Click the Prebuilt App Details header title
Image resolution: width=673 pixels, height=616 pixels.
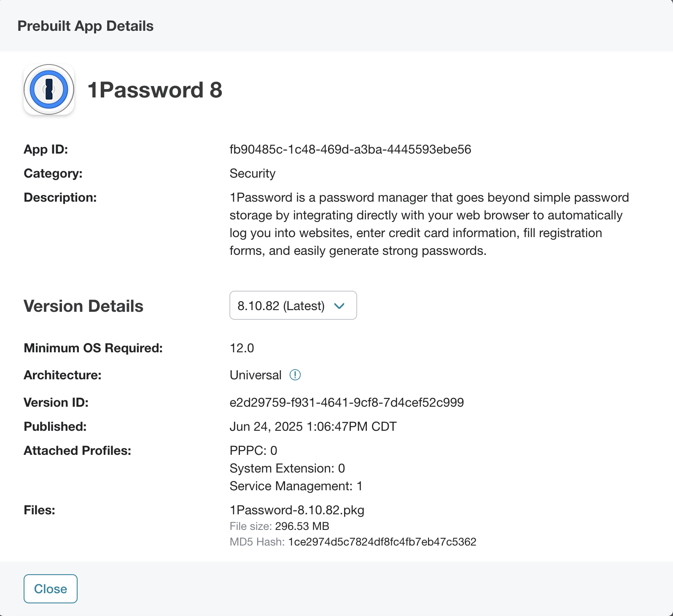tap(86, 26)
